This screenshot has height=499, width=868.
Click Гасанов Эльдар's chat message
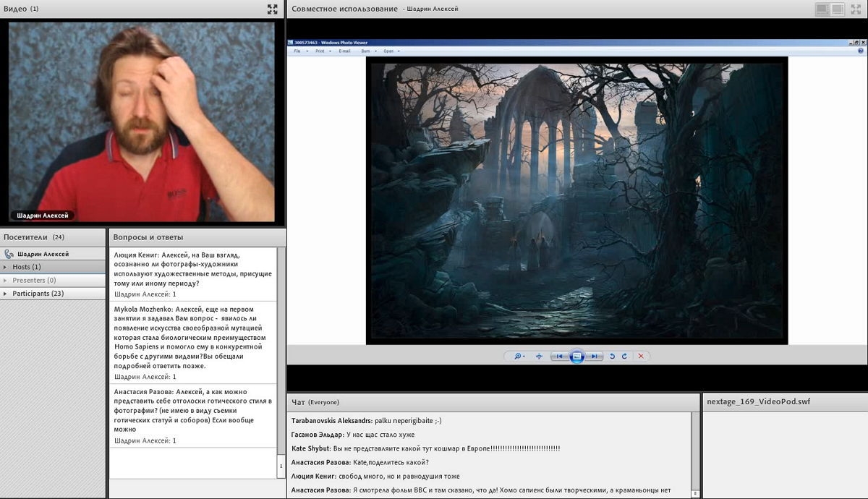[x=353, y=435]
